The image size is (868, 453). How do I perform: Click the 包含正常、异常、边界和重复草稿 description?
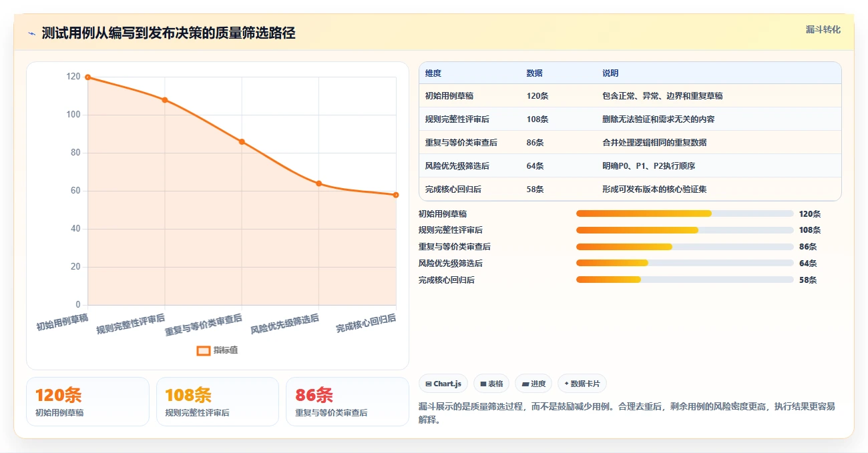[x=662, y=96]
